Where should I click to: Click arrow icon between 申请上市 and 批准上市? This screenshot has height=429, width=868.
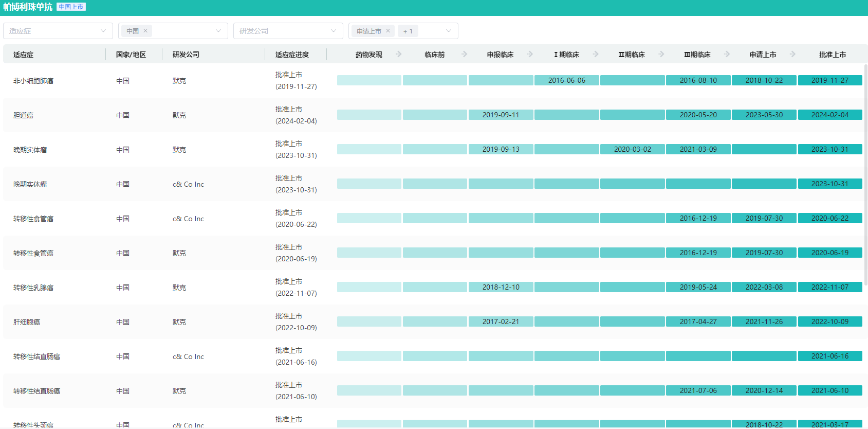(793, 54)
